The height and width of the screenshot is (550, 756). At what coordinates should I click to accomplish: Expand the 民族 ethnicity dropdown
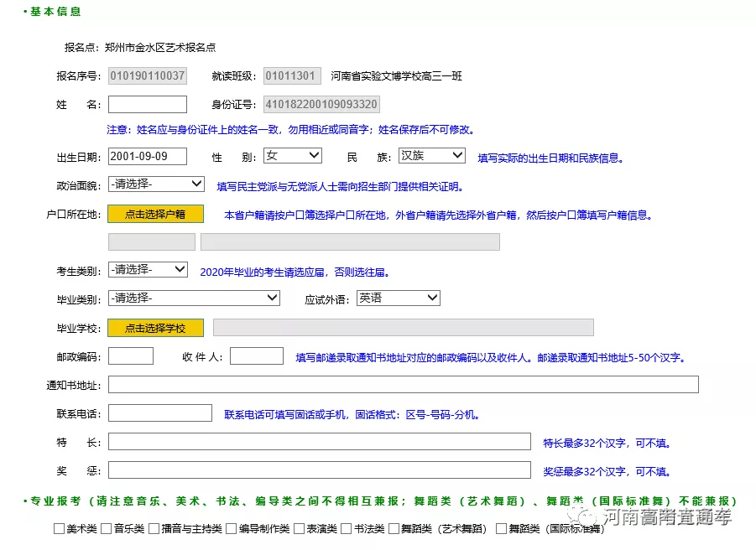pos(431,156)
